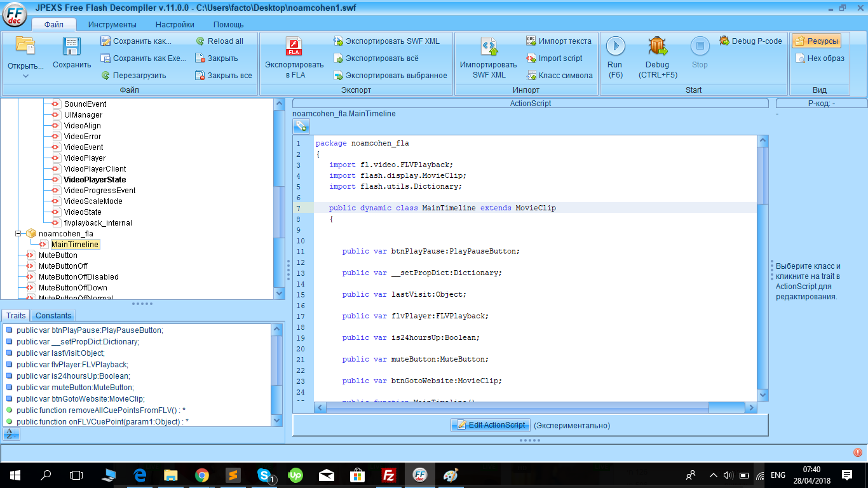Image resolution: width=868 pixels, height=488 pixels.
Task: Open Chrome from the taskbar
Action: [x=201, y=475]
